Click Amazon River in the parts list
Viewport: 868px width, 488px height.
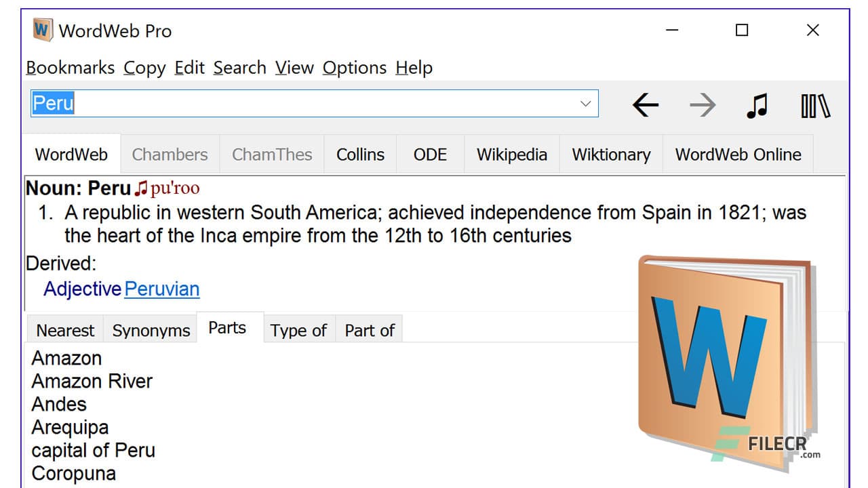click(x=92, y=381)
